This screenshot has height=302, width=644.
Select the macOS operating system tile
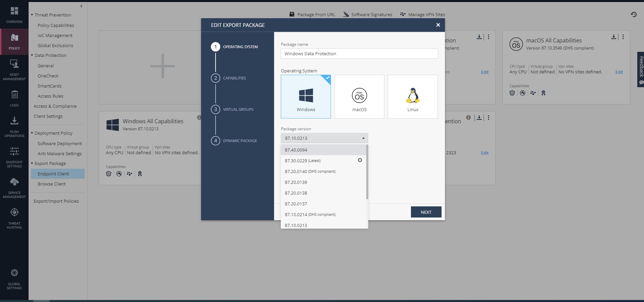tap(359, 97)
